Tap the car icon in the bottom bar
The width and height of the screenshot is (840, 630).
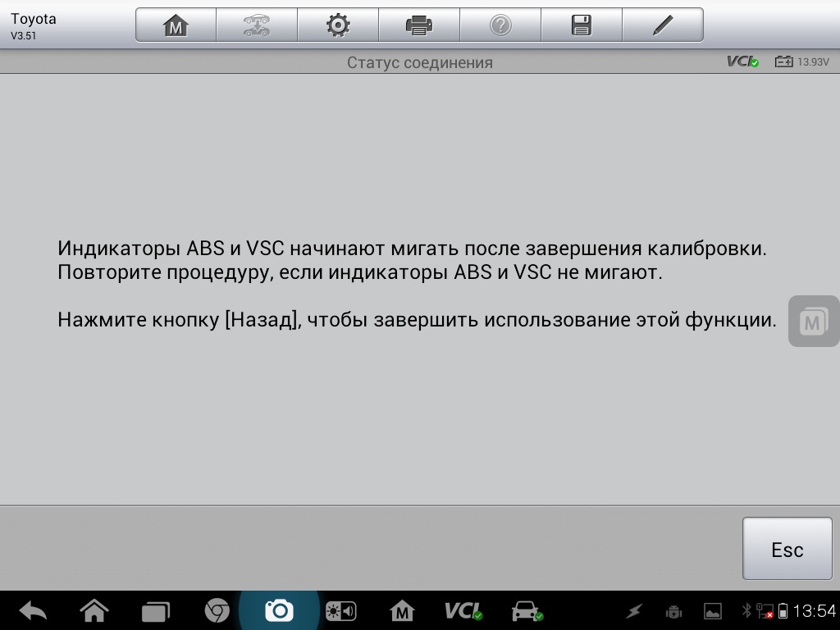coord(526,610)
